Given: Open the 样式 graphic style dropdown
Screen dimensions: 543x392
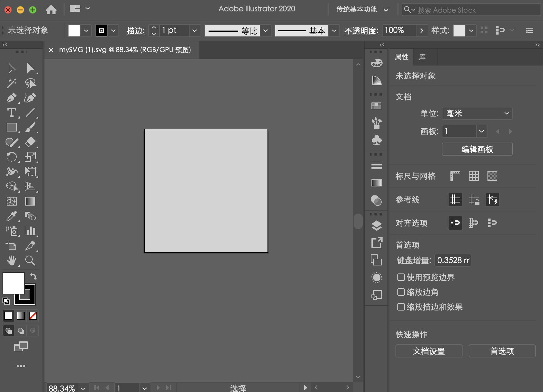Looking at the screenshot, I should point(471,30).
